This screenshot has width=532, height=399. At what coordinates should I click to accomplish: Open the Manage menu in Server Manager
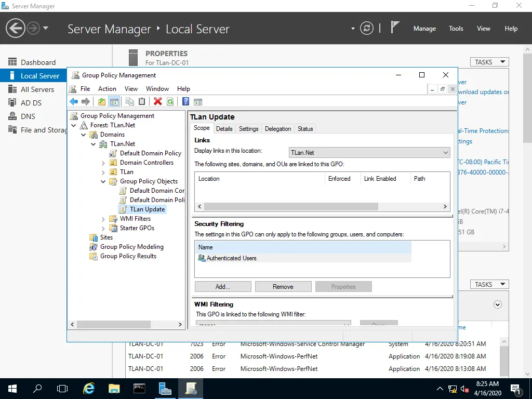point(425,29)
